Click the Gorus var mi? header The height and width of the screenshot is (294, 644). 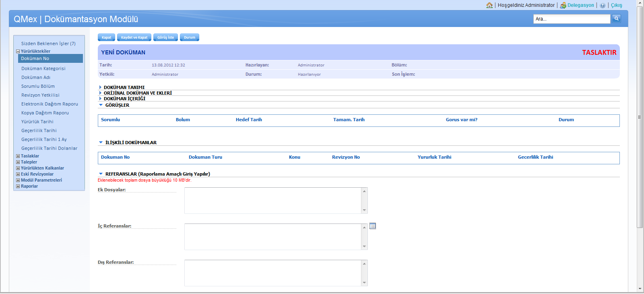[462, 120]
